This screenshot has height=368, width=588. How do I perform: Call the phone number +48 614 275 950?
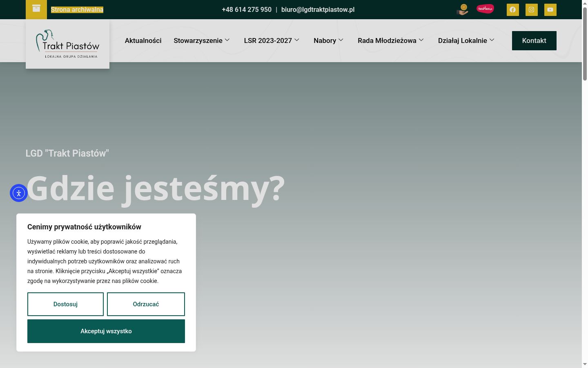click(247, 9)
